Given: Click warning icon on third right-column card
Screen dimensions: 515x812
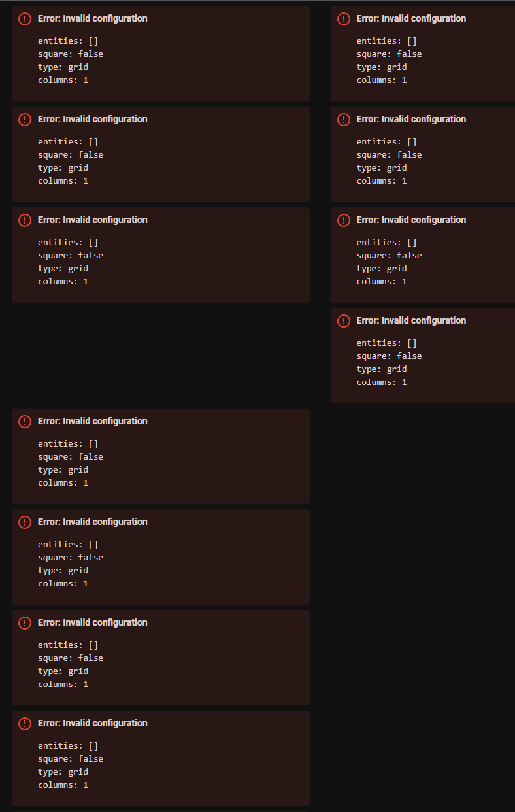Looking at the screenshot, I should 344,220.
